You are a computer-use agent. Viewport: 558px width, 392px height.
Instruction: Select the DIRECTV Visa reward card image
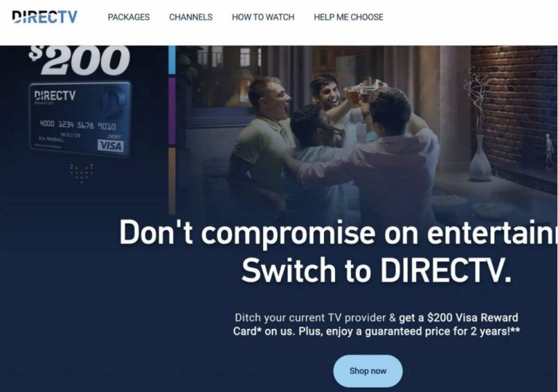tap(81, 119)
